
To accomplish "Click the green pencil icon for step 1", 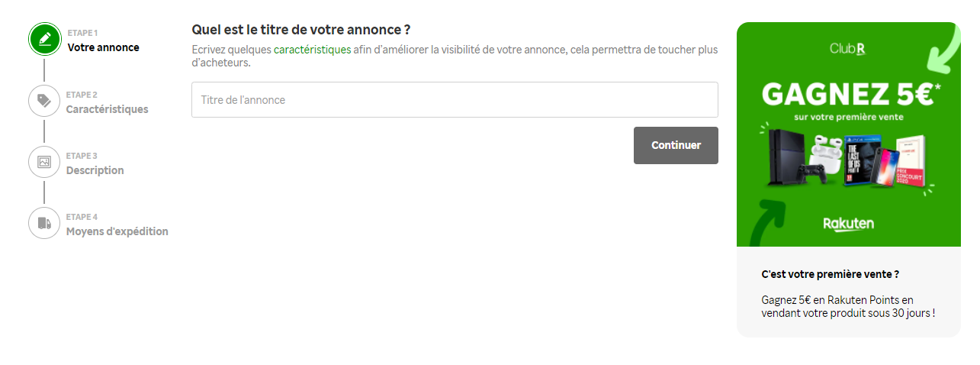I will click(x=44, y=40).
